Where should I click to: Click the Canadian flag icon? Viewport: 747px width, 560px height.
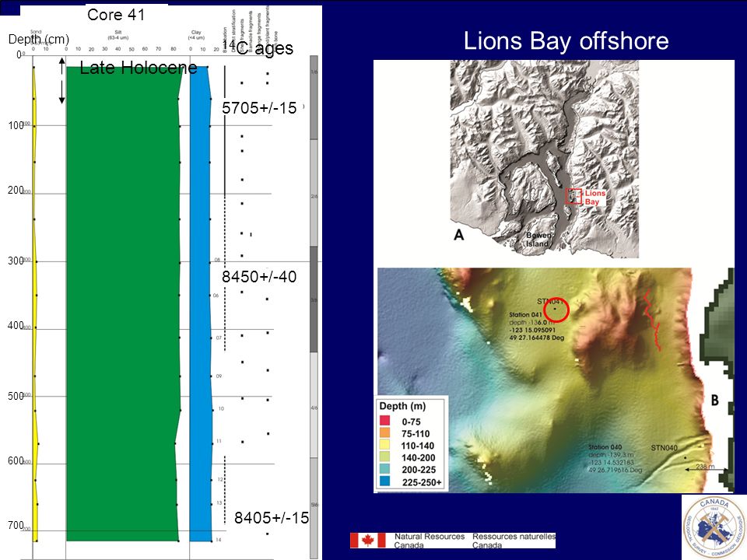[368, 541]
